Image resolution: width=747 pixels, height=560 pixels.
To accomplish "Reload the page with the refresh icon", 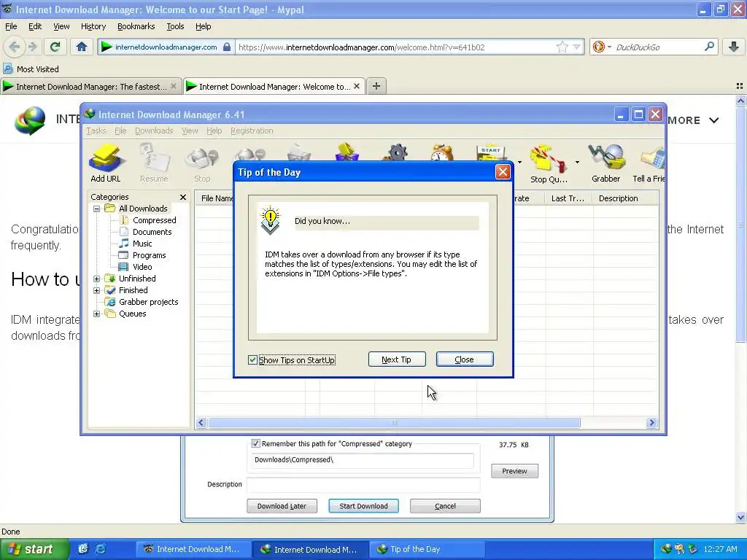I will 55,47.
